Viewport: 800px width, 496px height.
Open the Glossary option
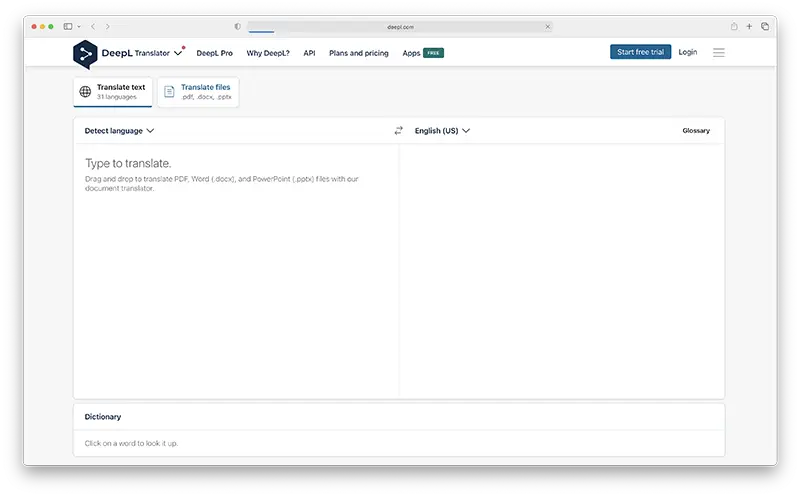[696, 131]
